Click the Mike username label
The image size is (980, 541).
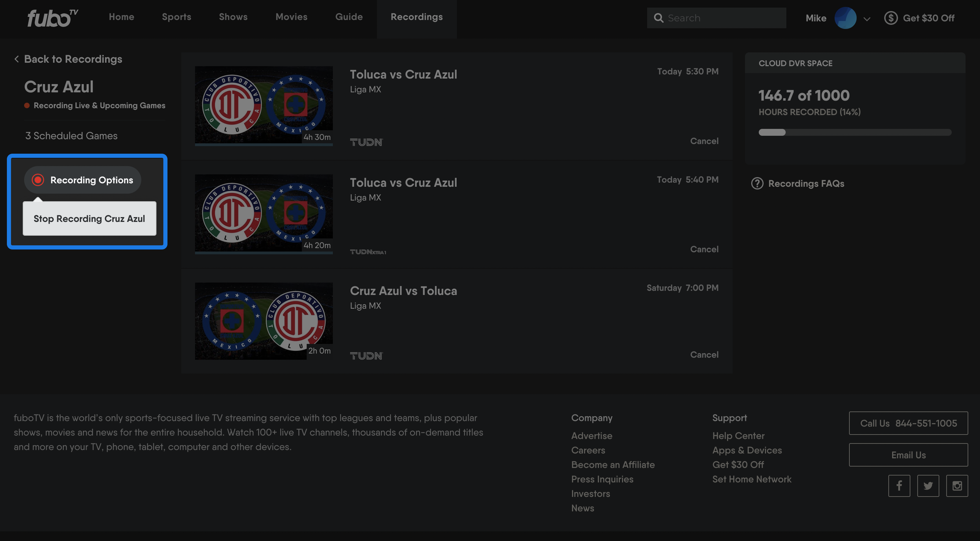click(x=816, y=18)
